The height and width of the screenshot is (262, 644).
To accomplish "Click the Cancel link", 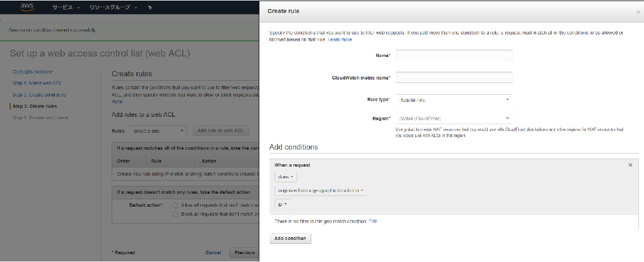I will coord(213,252).
